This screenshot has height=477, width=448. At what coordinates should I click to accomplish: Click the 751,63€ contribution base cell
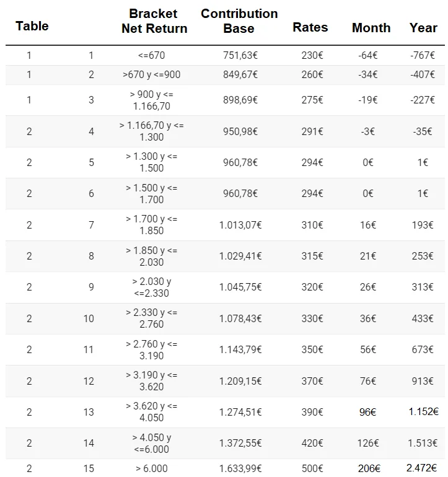coord(240,55)
